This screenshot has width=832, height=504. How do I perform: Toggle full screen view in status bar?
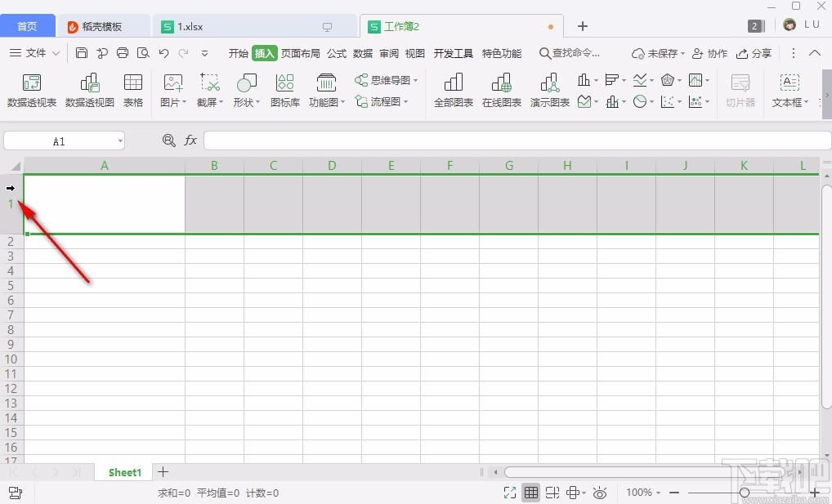(x=510, y=493)
